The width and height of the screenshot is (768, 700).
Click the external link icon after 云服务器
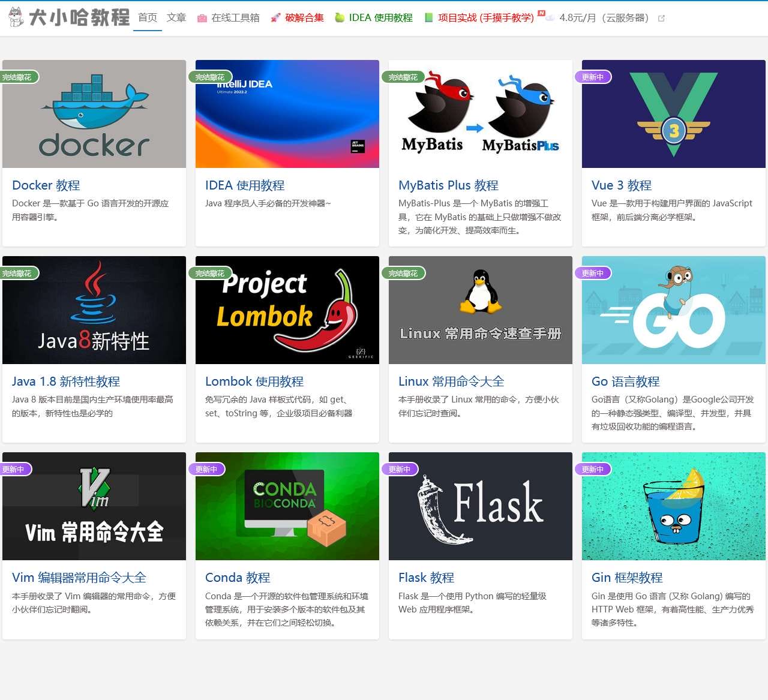(661, 18)
